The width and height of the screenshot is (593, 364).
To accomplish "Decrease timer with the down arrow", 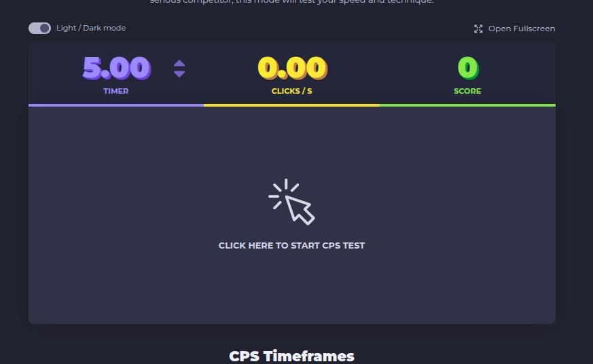I will [179, 74].
